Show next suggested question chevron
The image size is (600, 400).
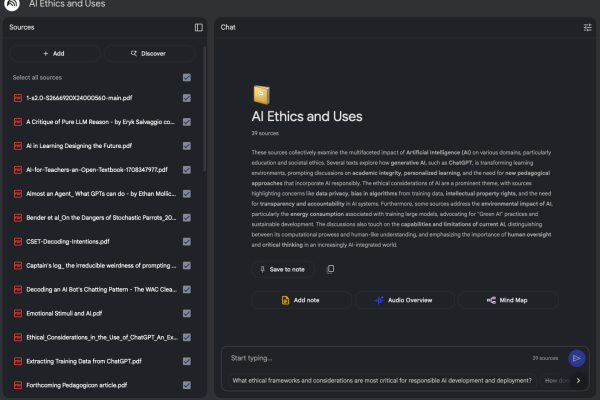click(x=578, y=380)
